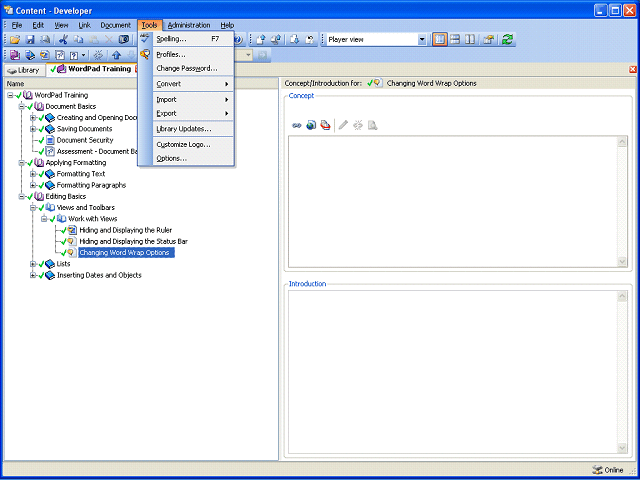Click the ABC checkmark spelling icon
This screenshot has height=480, width=640.
tap(145, 39)
